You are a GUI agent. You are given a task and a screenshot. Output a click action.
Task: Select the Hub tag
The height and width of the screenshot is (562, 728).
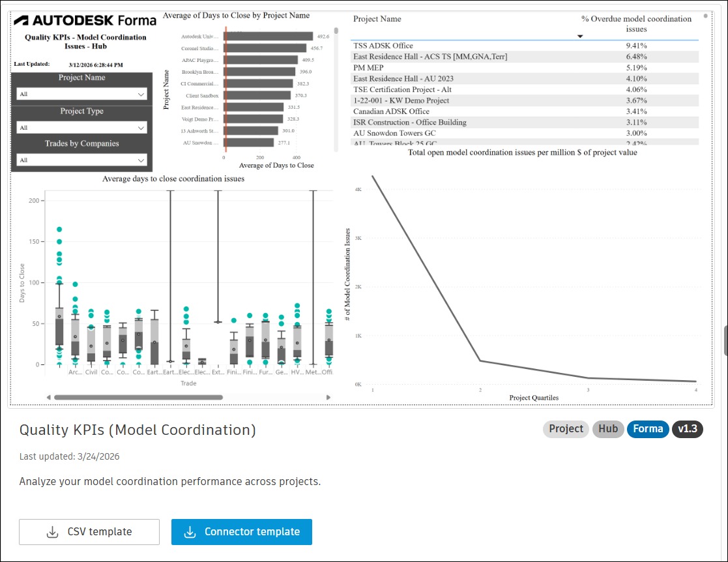tap(607, 429)
